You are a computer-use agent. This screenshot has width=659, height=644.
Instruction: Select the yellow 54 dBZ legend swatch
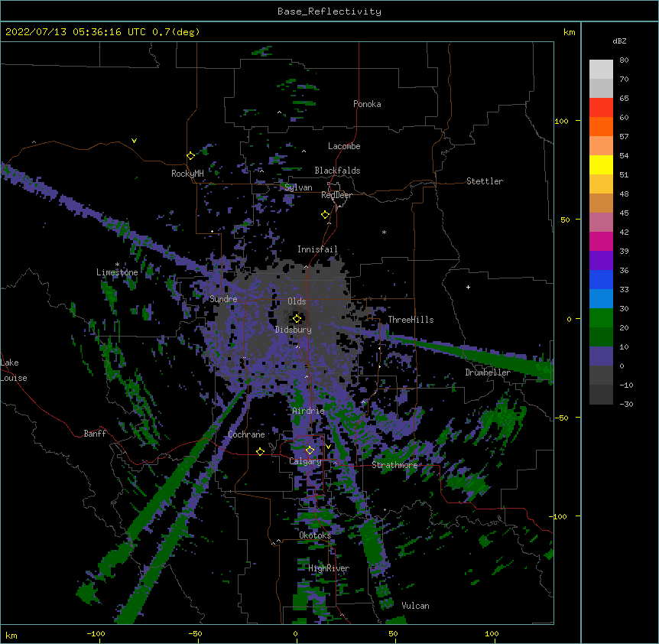pos(601,164)
